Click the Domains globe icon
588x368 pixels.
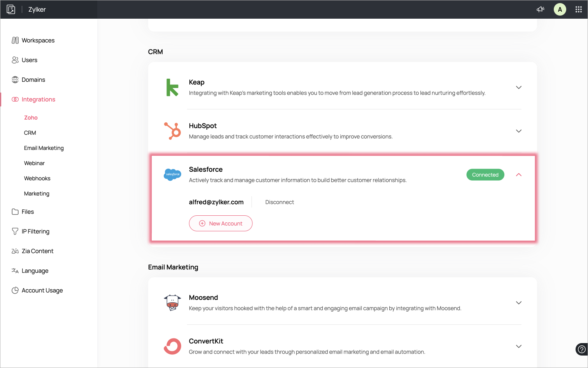(15, 80)
